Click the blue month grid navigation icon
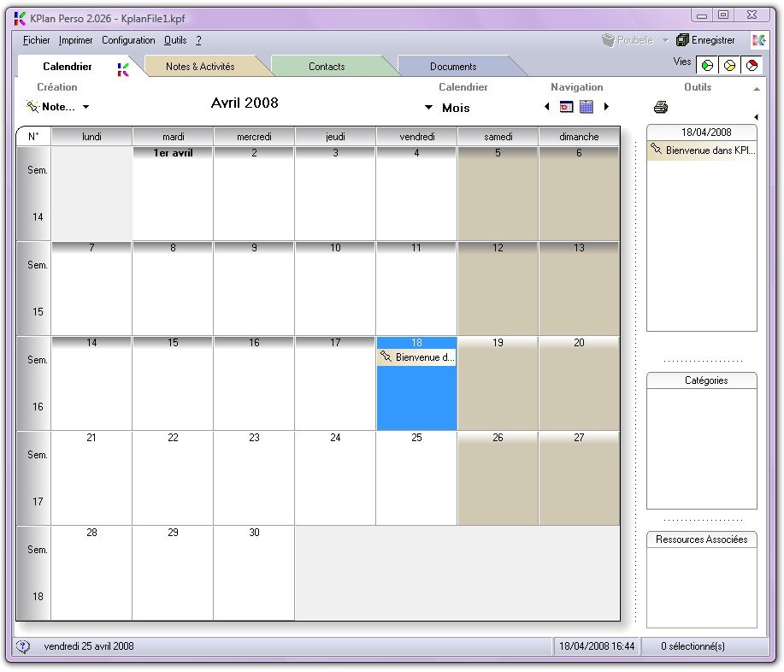The width and height of the screenshot is (784, 672). [x=587, y=107]
